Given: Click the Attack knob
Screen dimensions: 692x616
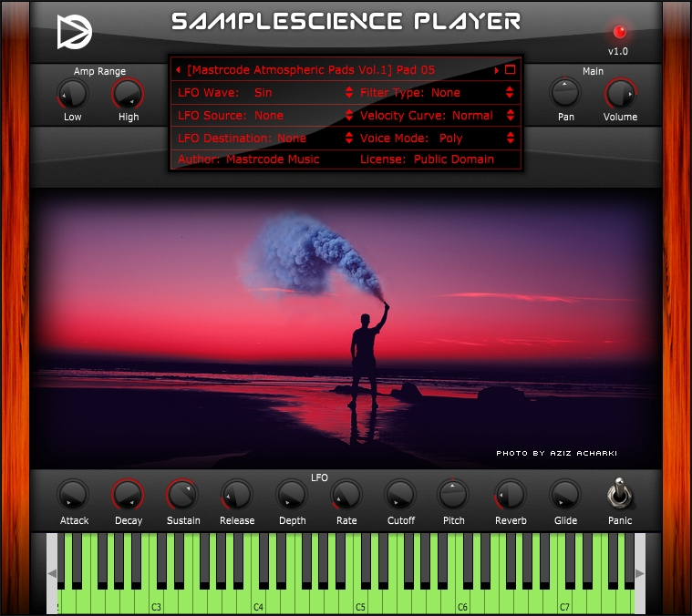Looking at the screenshot, I should click(x=73, y=495).
